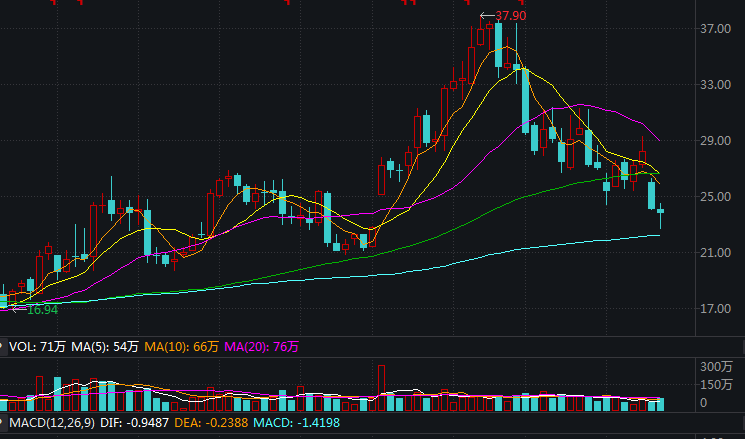Click the 37.90 high price marker
Viewport: 745px width, 439px height.
(x=510, y=16)
